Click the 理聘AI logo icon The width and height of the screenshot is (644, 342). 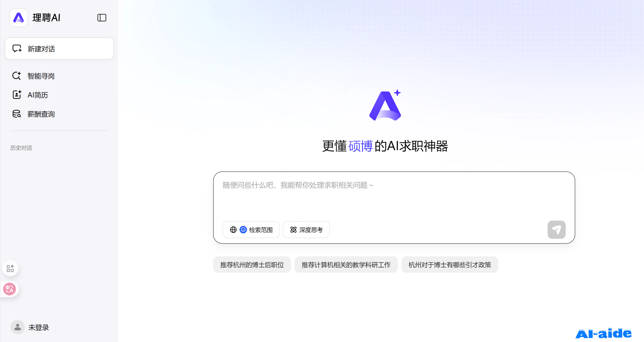point(18,18)
